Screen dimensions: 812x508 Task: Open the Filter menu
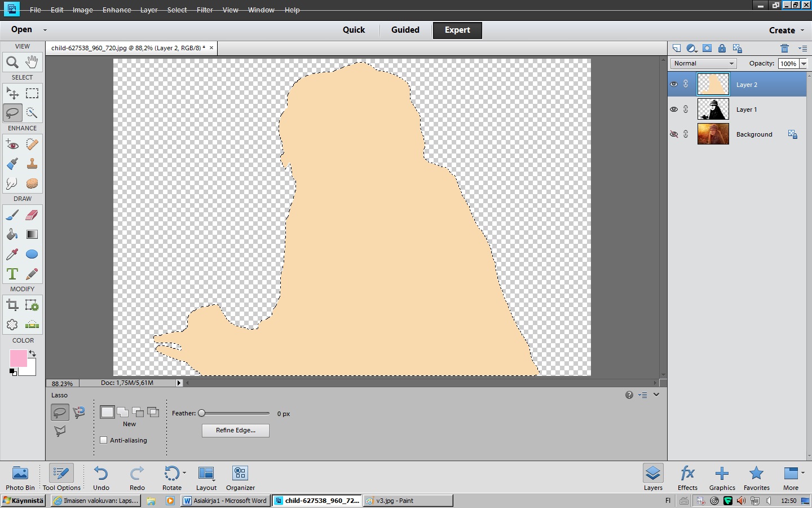point(205,10)
